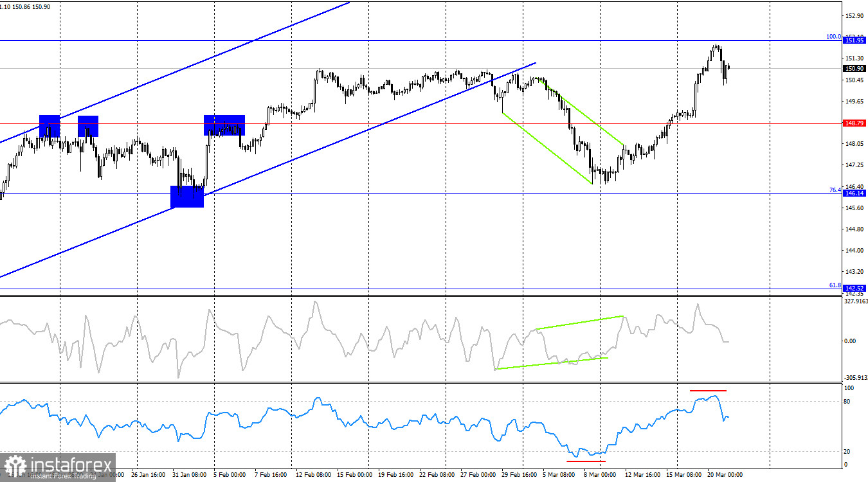Click 143.20 on the price axis
The height and width of the screenshot is (482, 868).
(x=854, y=272)
